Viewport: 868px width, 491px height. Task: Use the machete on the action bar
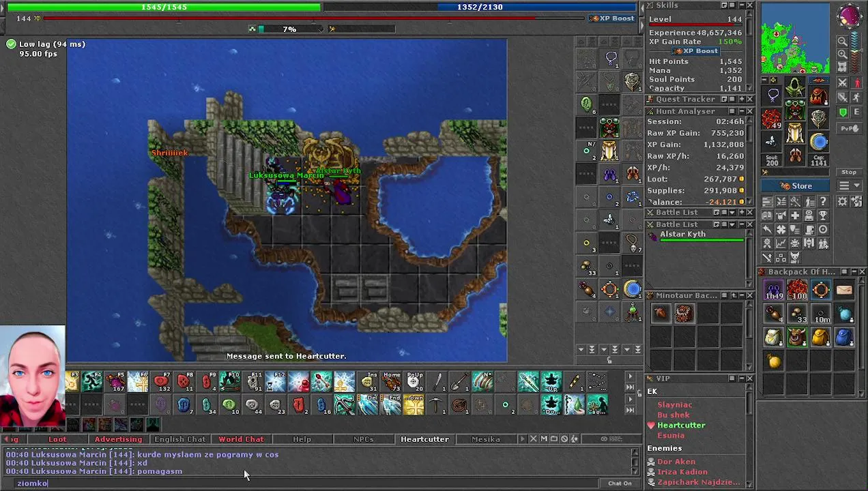click(437, 382)
